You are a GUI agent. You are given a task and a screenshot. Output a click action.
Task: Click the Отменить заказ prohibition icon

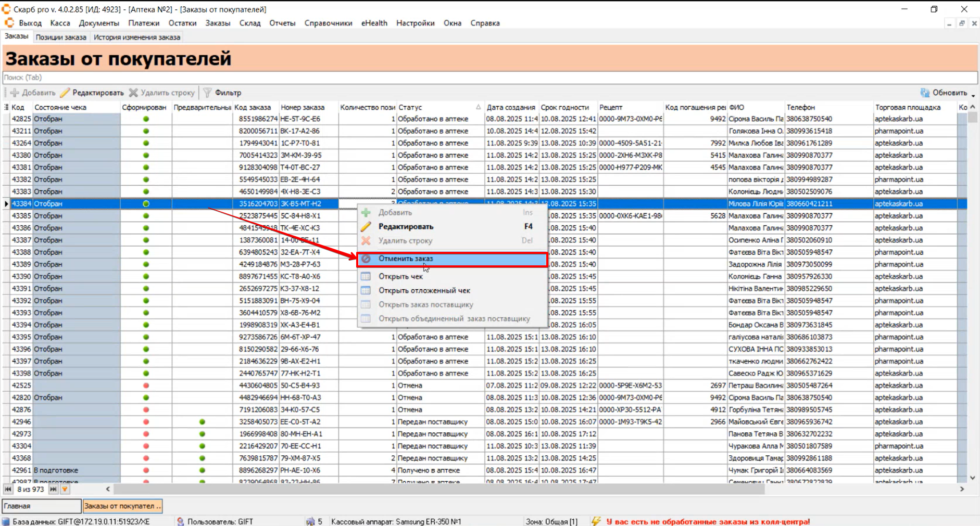coord(366,259)
